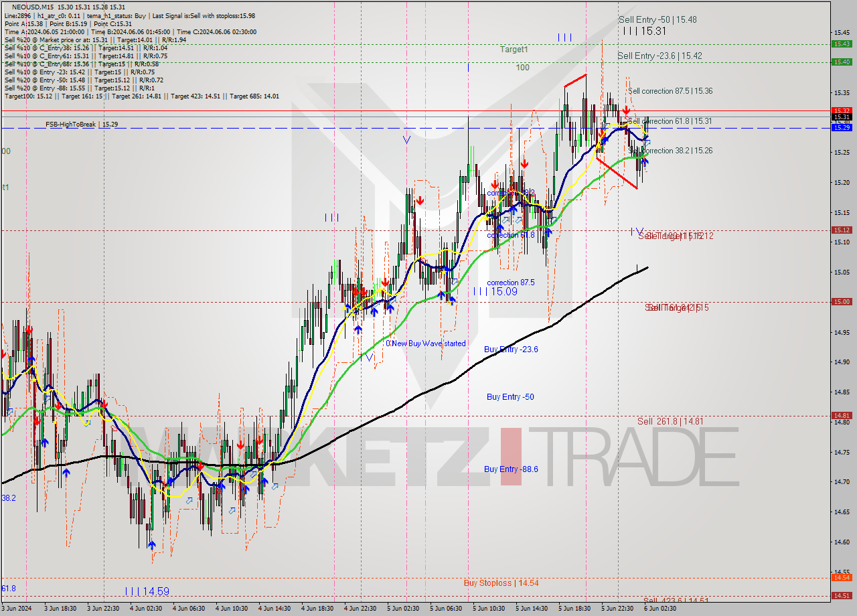Select the 'Sell %10 @ C_Entry38: 15.26' line
857x616 pixels.
tap(86, 48)
